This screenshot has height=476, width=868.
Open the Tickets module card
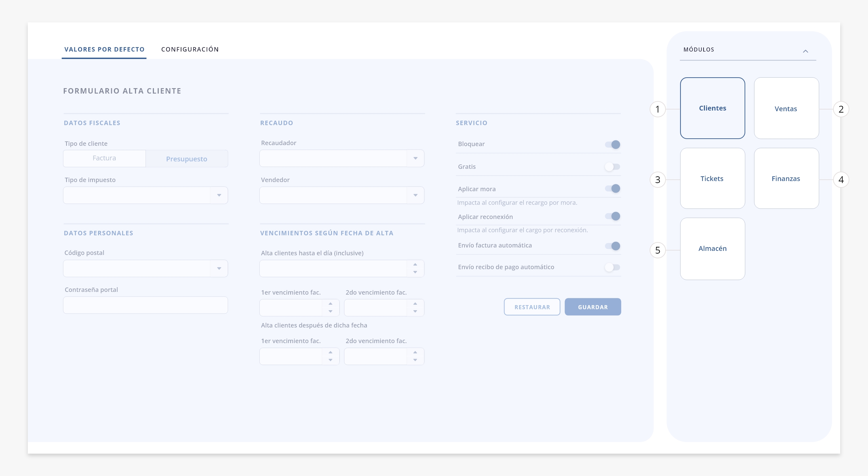pyautogui.click(x=712, y=178)
